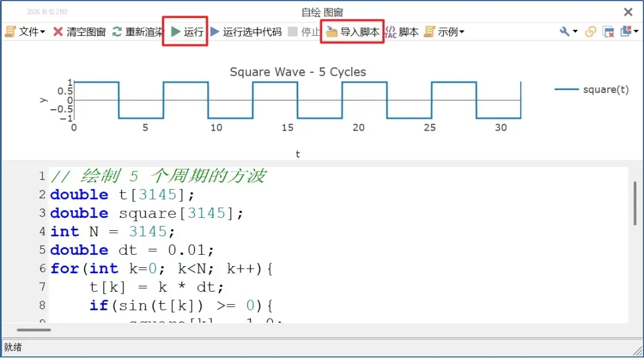The height and width of the screenshot is (358, 644).
Task: Click the 运行 (Run) play button
Action: [x=187, y=32]
